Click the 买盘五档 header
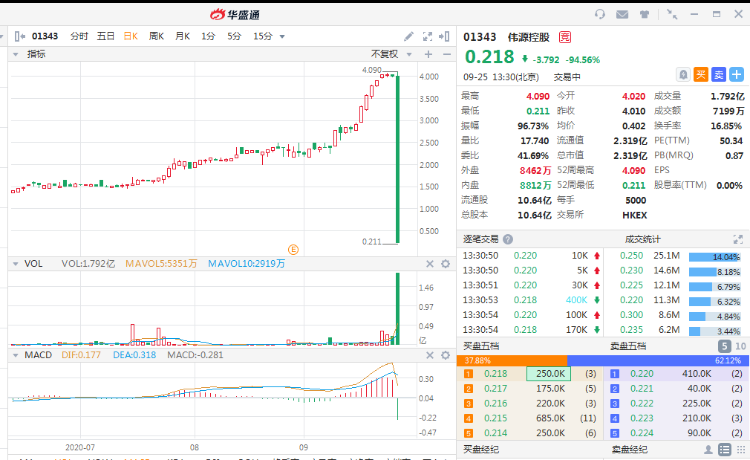This screenshot has width=750, height=460. tap(481, 346)
